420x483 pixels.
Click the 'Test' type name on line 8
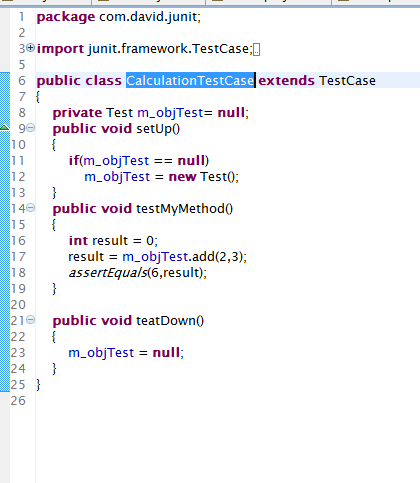[x=119, y=113]
